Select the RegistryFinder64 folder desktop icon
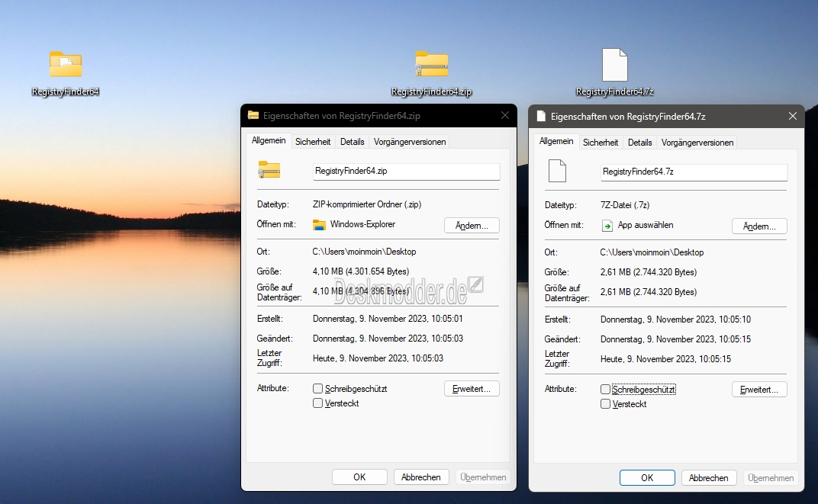Screen dimensions: 818x504 coord(65,73)
